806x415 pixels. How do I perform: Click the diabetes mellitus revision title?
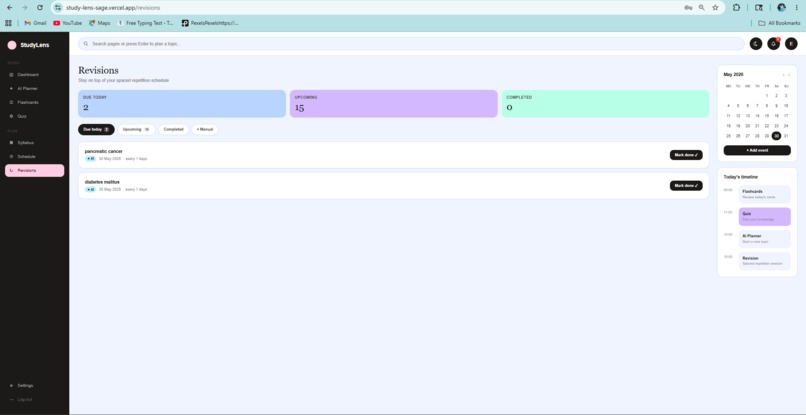tap(102, 182)
